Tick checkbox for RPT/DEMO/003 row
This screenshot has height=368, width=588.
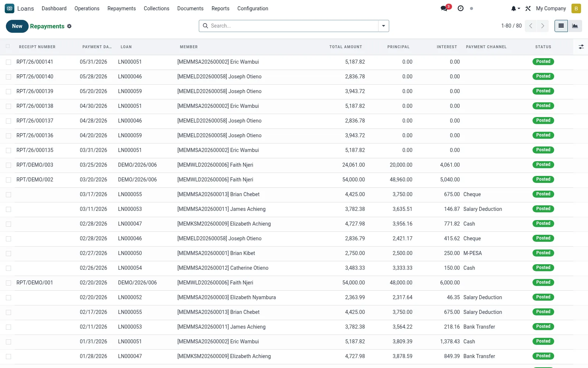coord(8,165)
